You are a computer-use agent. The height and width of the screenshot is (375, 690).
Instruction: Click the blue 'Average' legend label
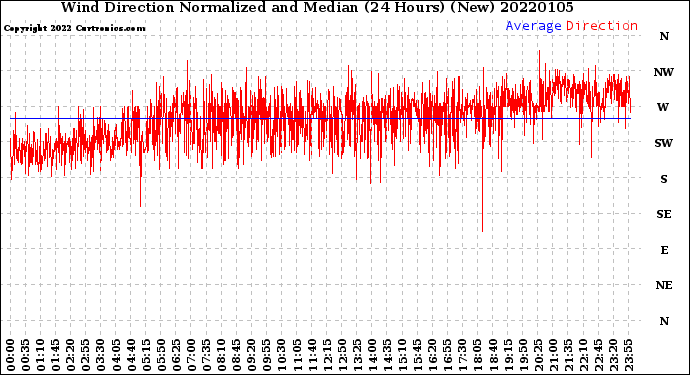[533, 26]
